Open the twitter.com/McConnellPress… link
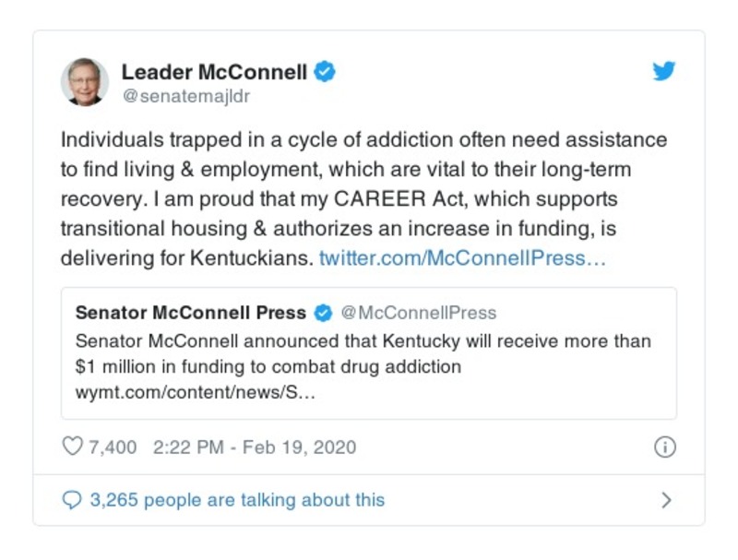Viewport: 738px width, 560px height. (462, 258)
